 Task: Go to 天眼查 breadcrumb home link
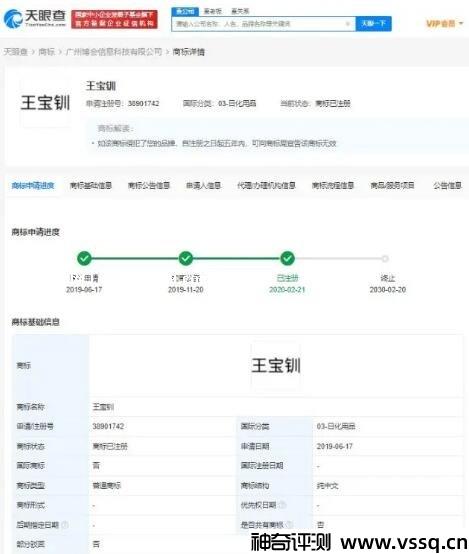pos(16,52)
